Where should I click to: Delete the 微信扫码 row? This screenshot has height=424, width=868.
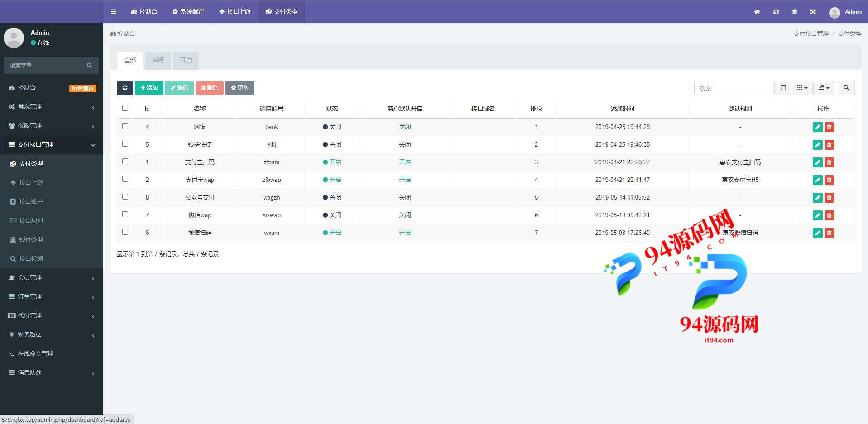829,233
